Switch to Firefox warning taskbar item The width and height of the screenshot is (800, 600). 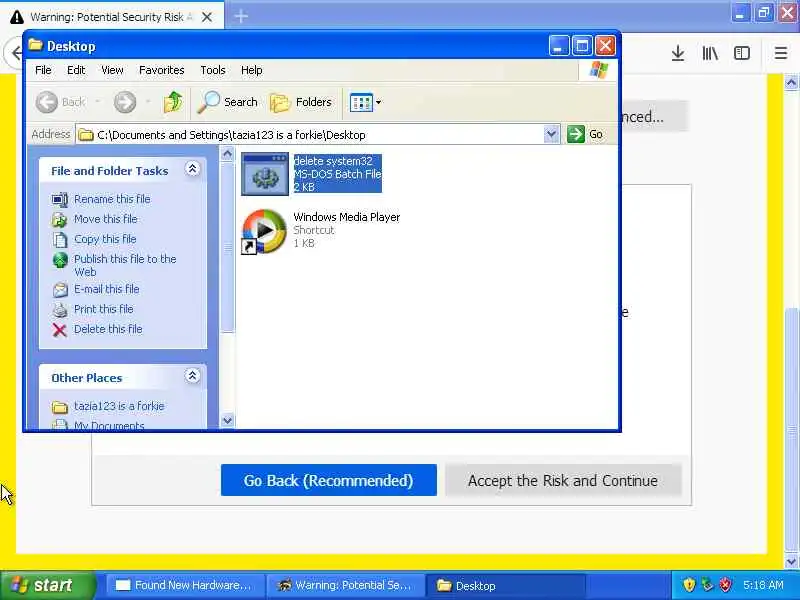[345, 585]
